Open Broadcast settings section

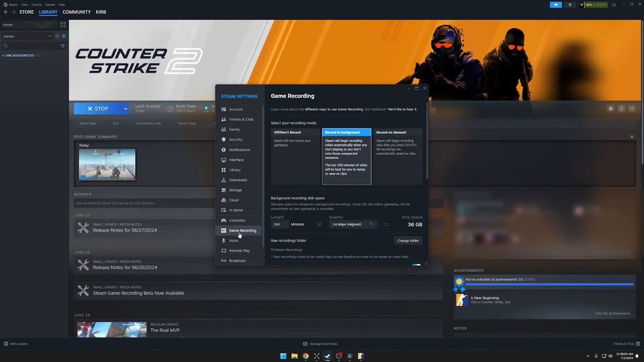pos(239,261)
